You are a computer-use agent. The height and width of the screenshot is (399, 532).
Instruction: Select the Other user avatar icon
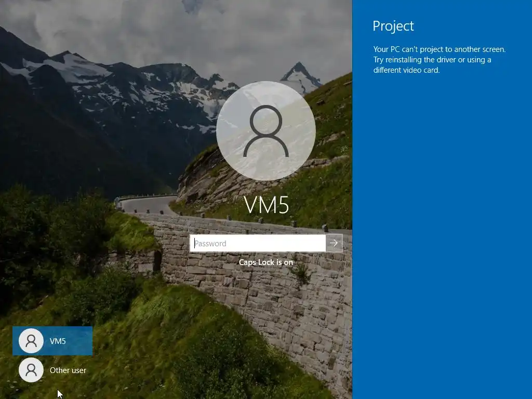click(31, 370)
